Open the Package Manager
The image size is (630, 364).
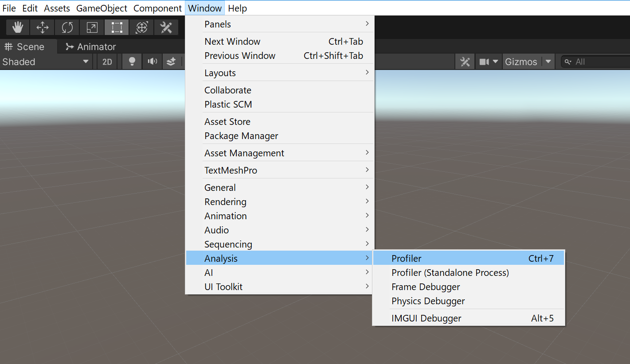[240, 136]
